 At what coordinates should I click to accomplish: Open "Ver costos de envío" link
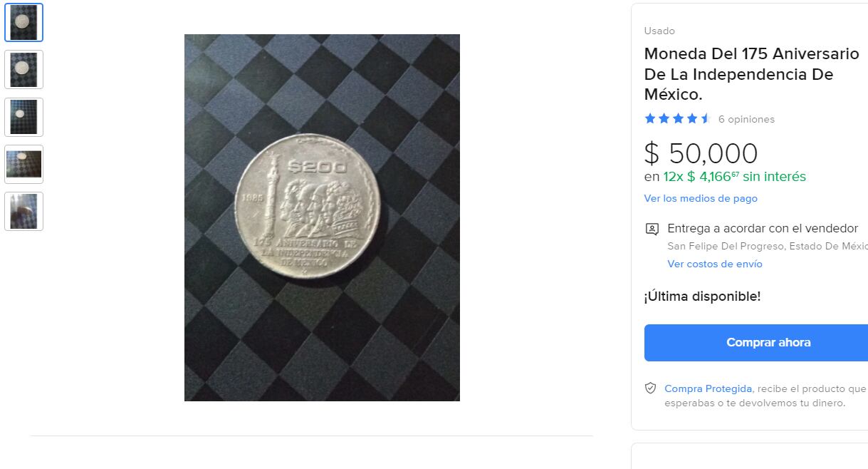point(715,264)
